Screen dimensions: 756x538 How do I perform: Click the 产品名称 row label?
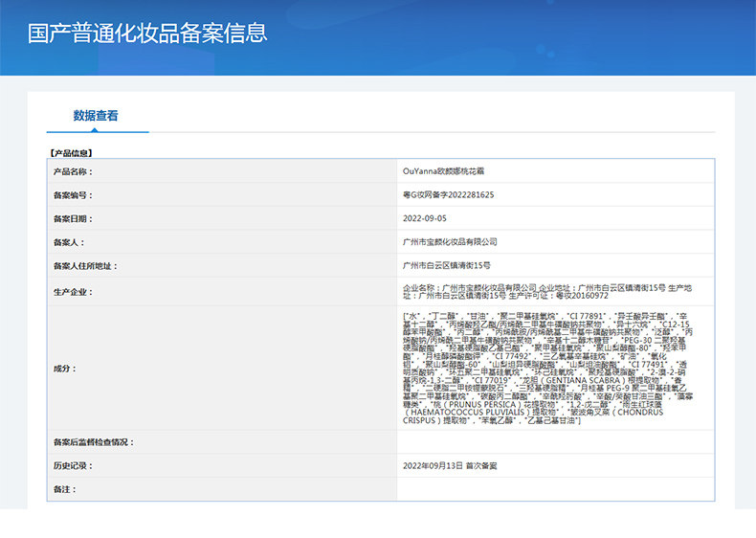pyautogui.click(x=74, y=171)
